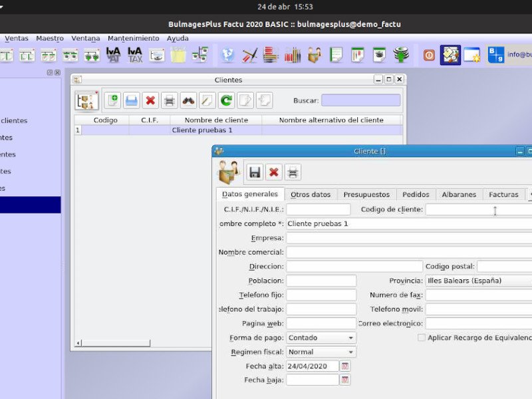
Task: Click the Fecha alta date field
Action: coord(313,366)
